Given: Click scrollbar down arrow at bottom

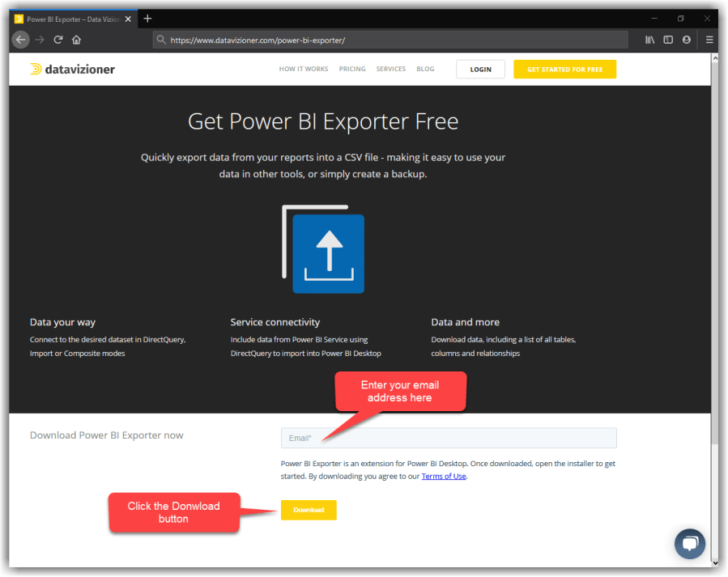Looking at the screenshot, I should [714, 562].
